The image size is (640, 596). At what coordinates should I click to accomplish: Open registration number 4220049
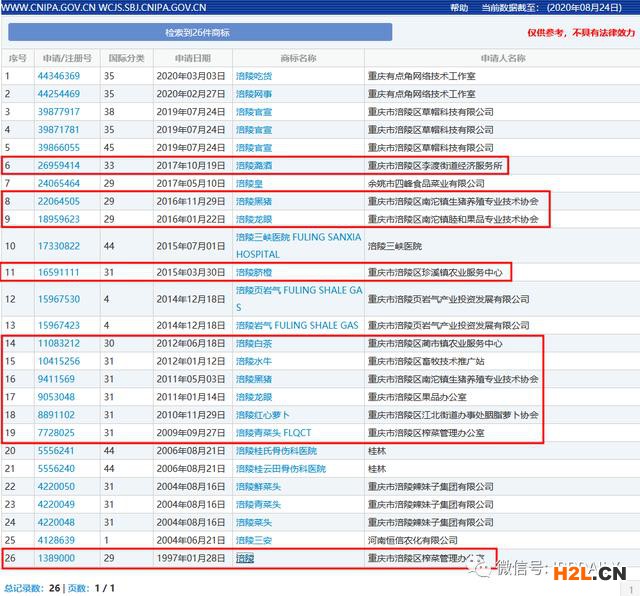(56, 505)
